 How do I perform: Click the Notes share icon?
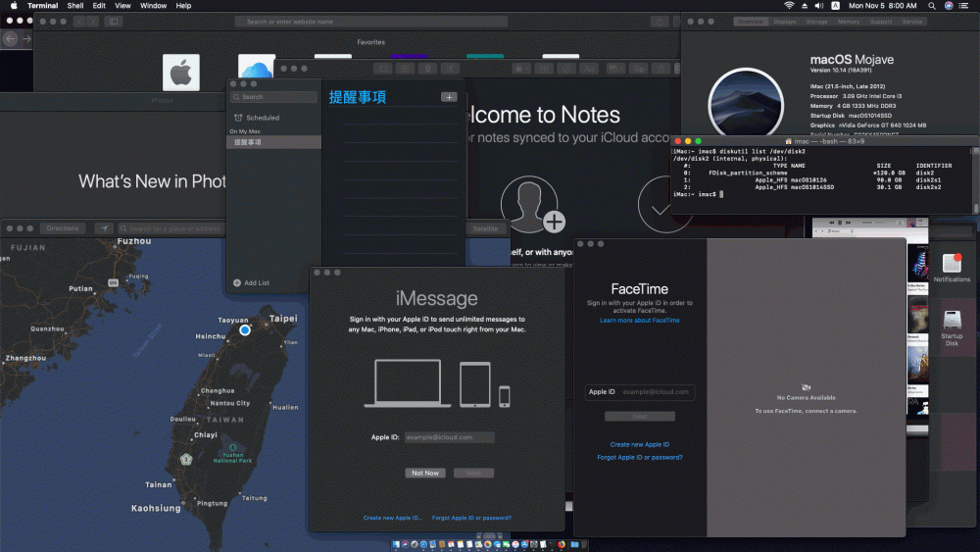pos(661,69)
